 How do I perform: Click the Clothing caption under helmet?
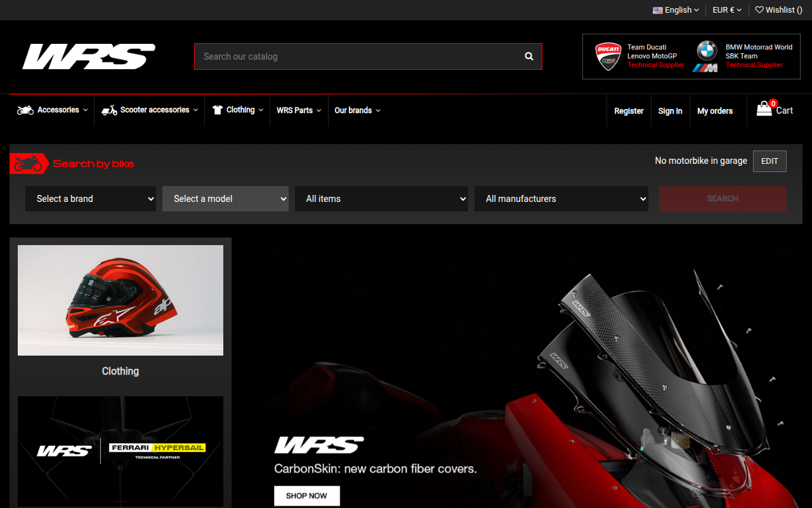121,371
